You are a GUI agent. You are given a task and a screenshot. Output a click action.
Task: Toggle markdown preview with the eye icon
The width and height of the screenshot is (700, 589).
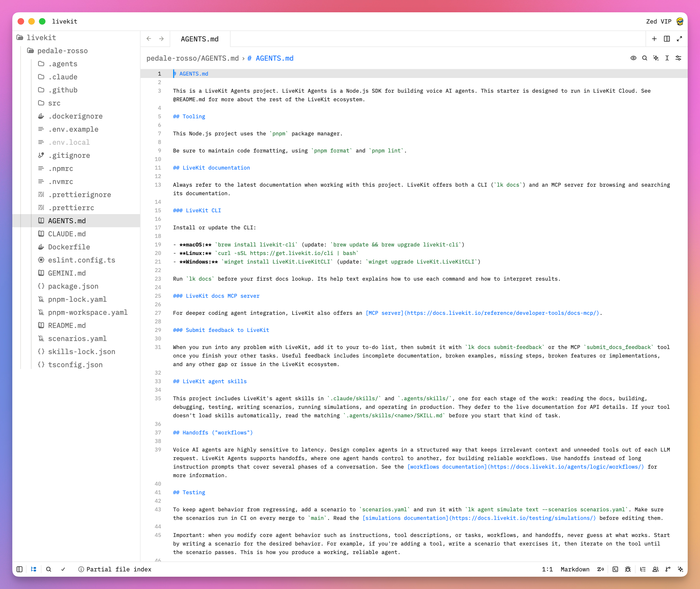pyautogui.click(x=633, y=58)
